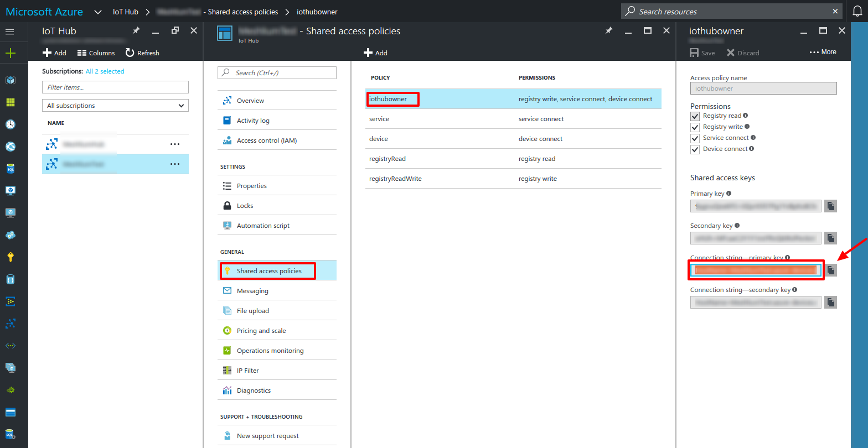The image size is (868, 448).
Task: Toggle the Service connect checkbox
Action: (x=695, y=138)
